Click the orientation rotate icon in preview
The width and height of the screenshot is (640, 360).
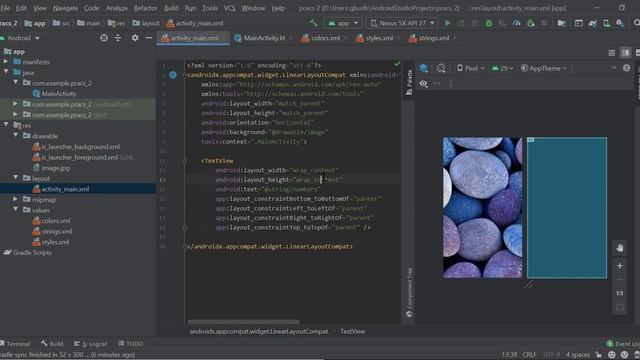coord(441,68)
